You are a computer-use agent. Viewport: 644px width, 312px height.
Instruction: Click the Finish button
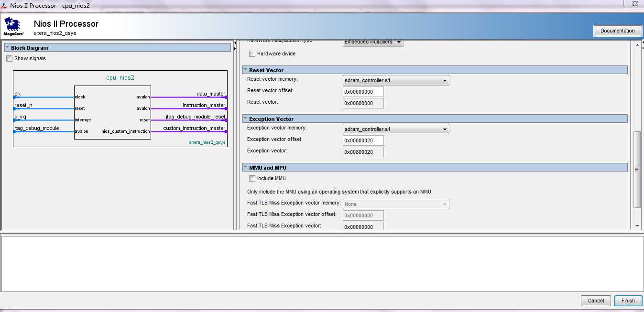click(x=628, y=301)
